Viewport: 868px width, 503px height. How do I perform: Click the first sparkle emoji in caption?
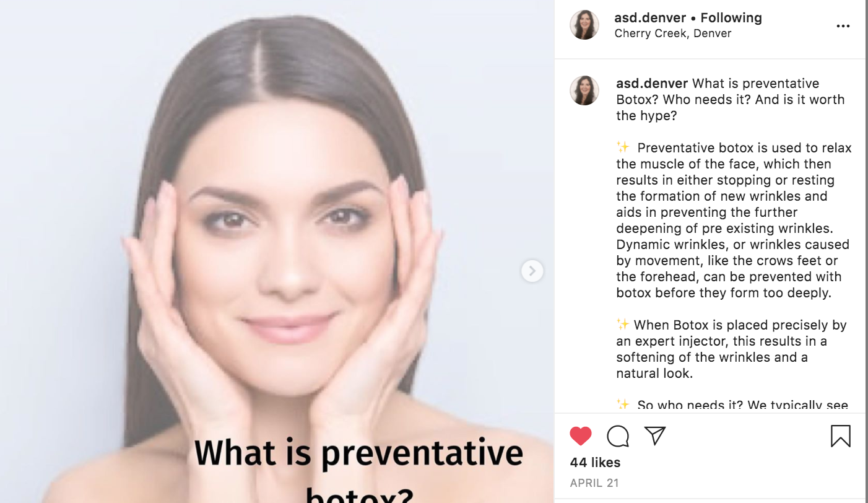[x=623, y=147]
